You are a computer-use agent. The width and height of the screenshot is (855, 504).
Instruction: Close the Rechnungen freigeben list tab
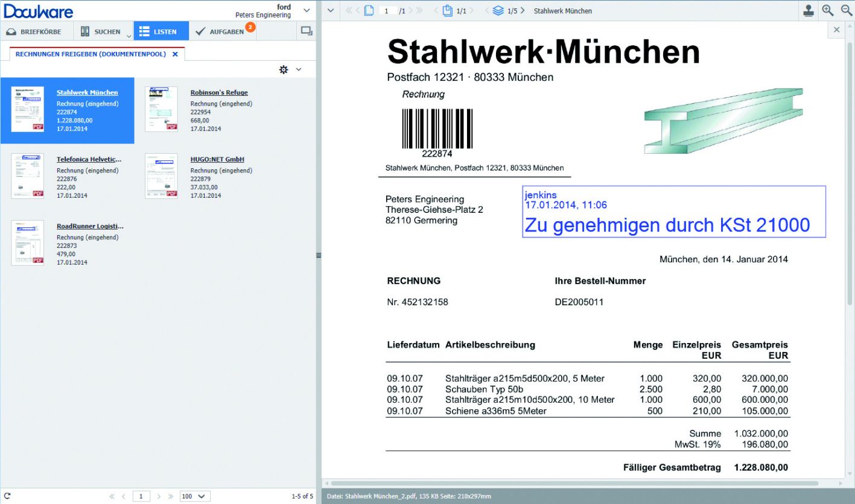point(175,54)
